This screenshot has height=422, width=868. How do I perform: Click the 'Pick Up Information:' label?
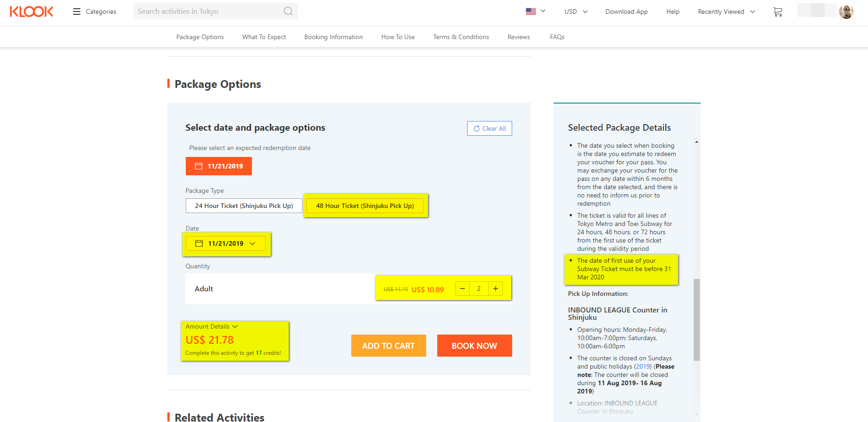click(x=598, y=294)
